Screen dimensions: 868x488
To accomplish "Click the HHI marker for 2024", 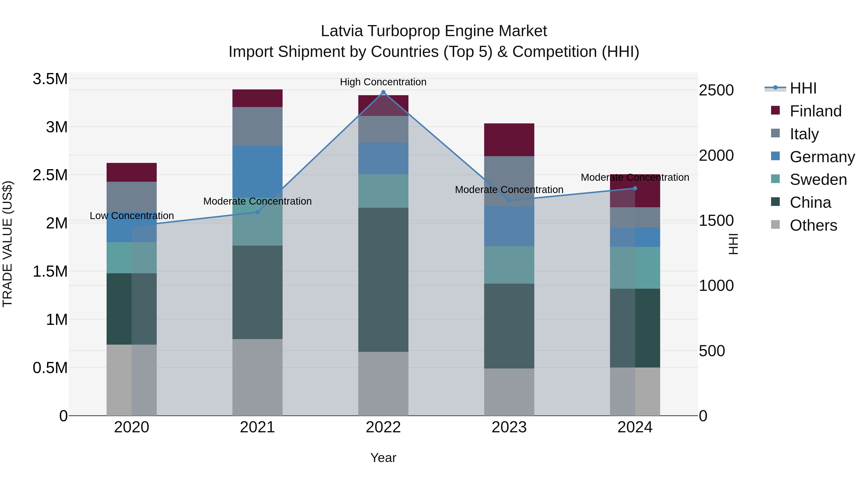I will click(635, 188).
